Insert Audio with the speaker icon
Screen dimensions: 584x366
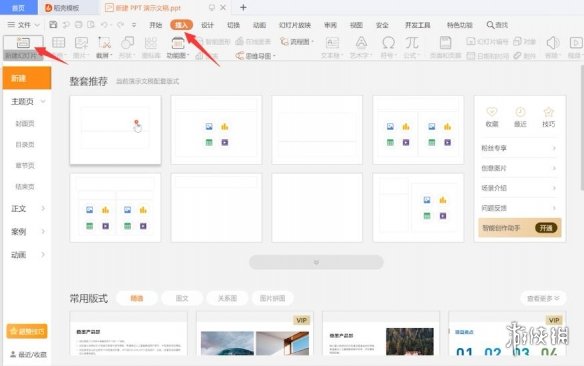tap(553, 42)
